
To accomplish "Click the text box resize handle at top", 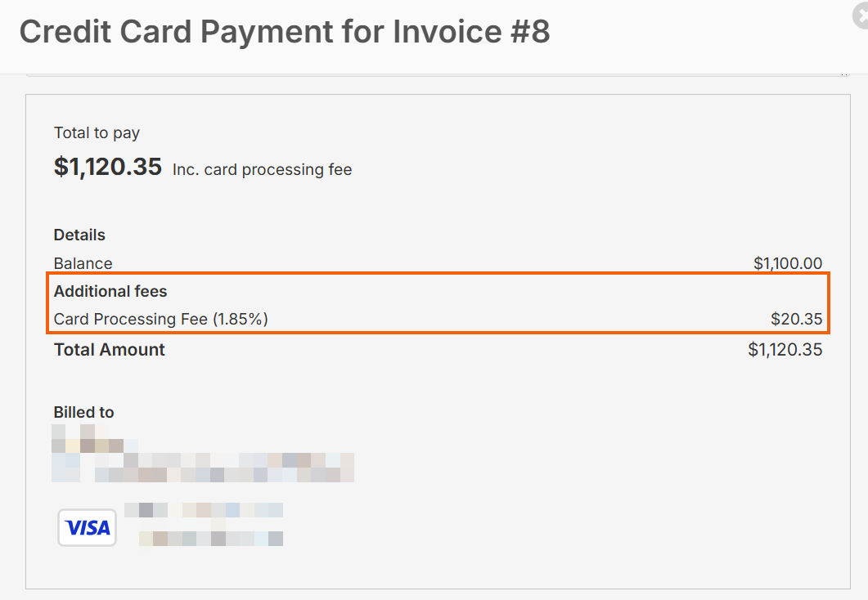I will 844,74.
